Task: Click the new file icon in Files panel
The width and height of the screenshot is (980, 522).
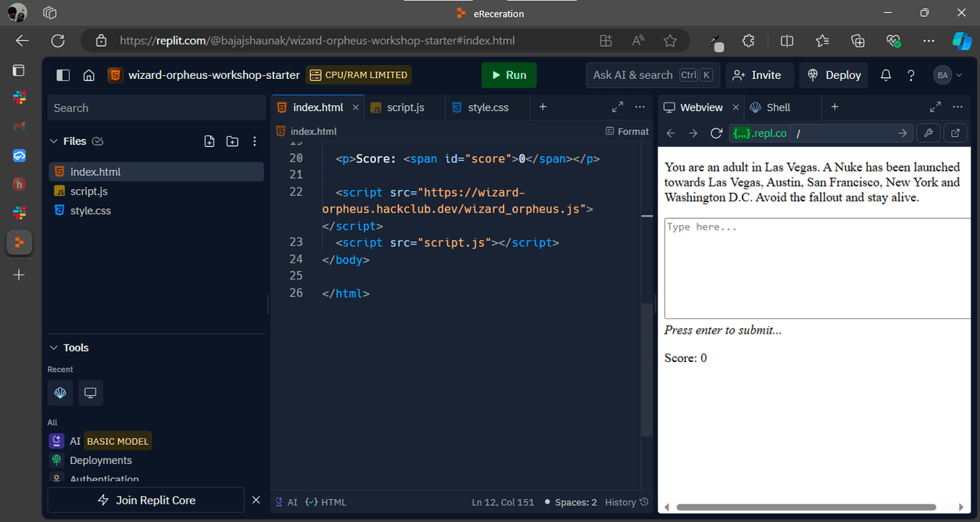Action: coord(209,141)
